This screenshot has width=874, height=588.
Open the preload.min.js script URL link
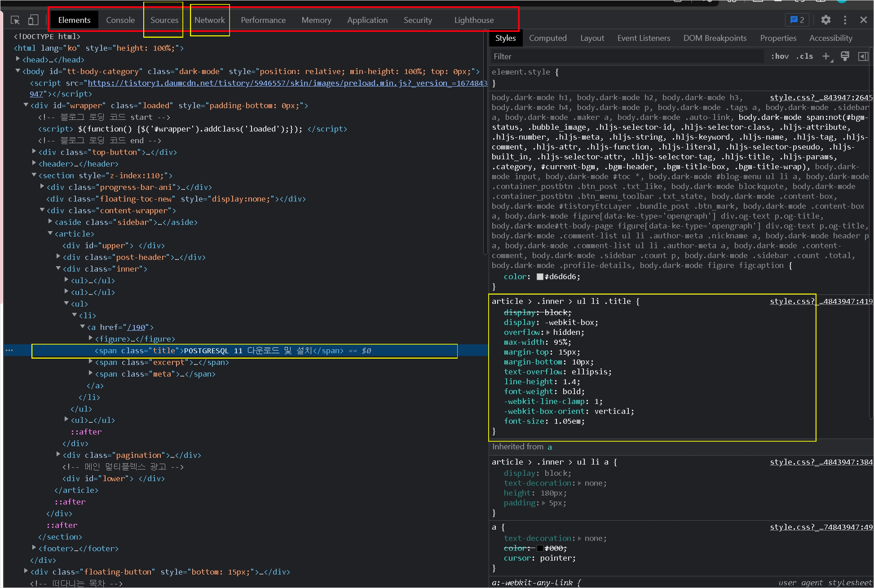tap(287, 83)
